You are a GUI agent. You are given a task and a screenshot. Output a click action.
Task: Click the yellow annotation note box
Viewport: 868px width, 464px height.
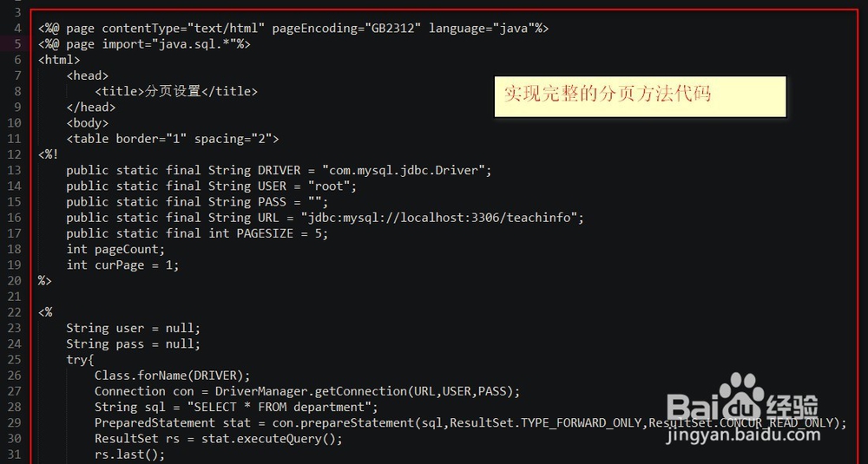click(639, 95)
